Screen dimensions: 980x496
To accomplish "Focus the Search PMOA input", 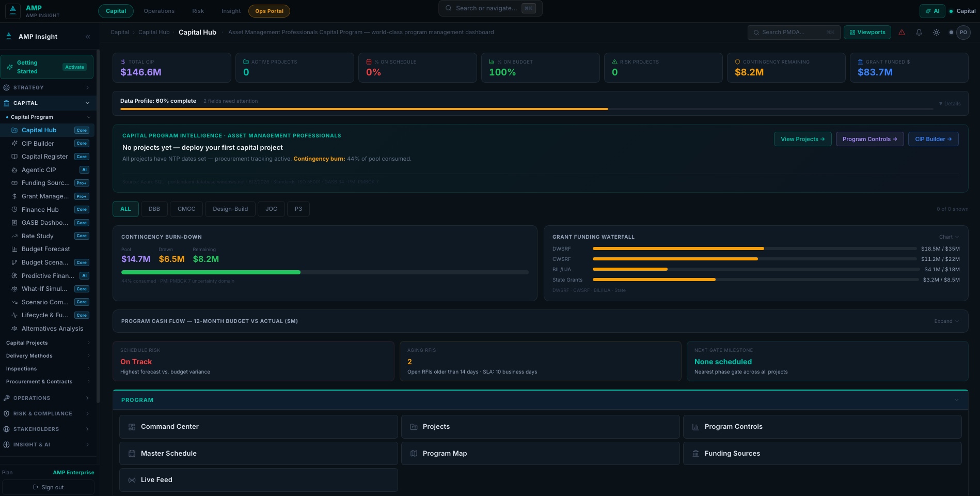I will click(794, 32).
